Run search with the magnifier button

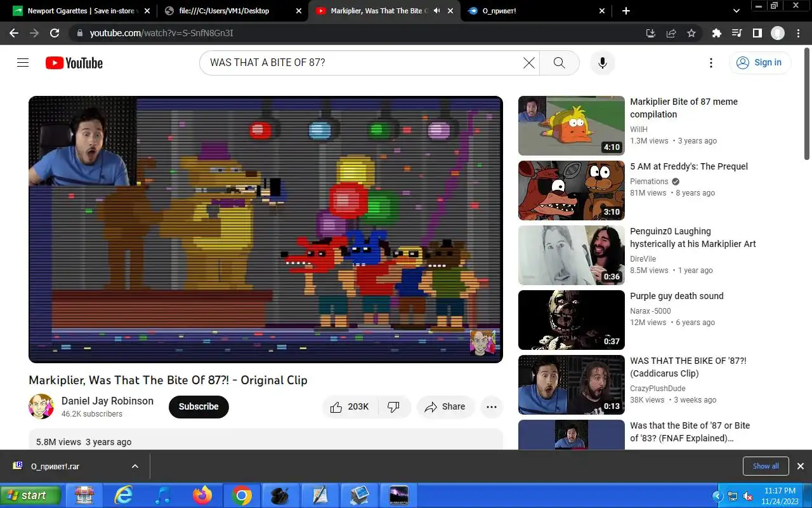point(559,62)
